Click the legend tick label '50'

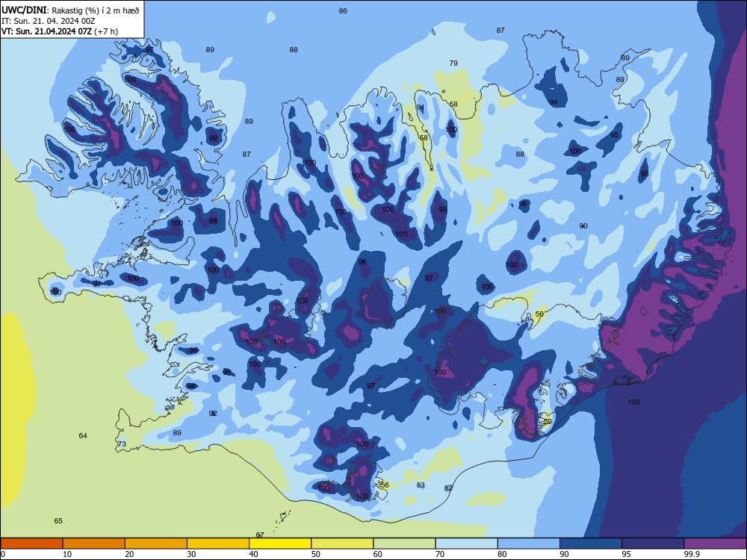coord(316,554)
